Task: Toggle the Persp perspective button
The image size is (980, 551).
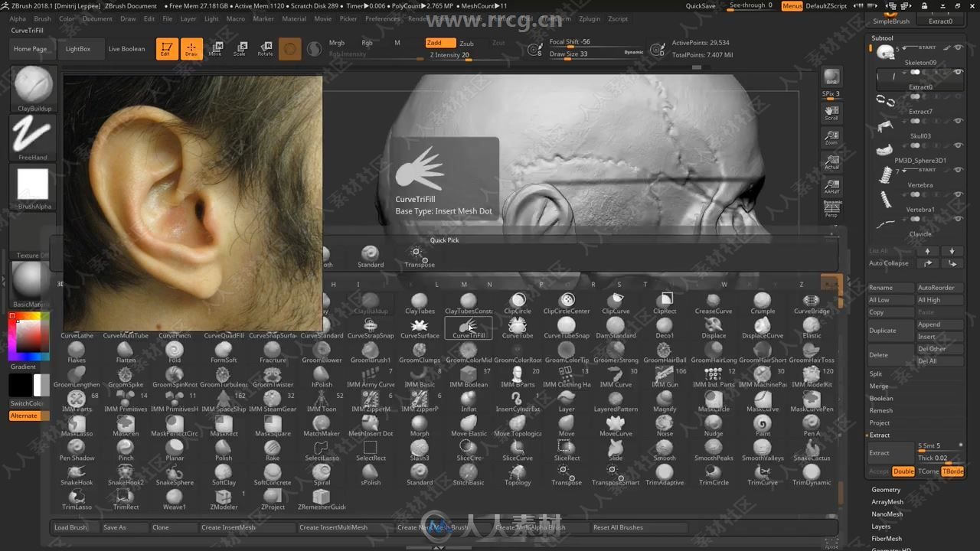Action: click(831, 209)
